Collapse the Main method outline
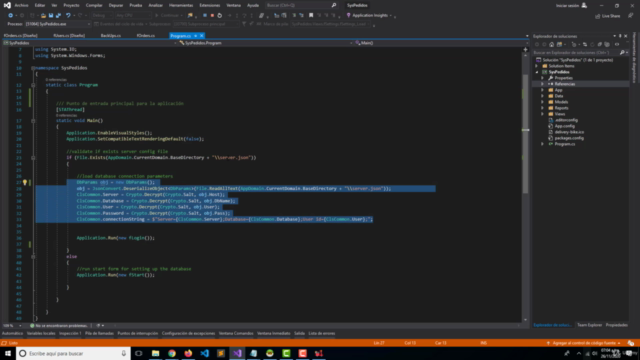640x360 pixels. [33, 121]
